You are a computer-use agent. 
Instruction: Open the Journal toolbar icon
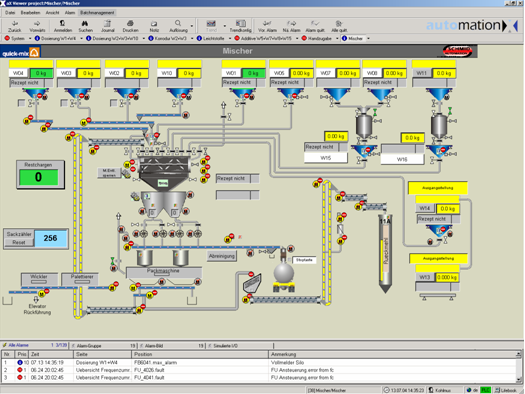coord(107,23)
